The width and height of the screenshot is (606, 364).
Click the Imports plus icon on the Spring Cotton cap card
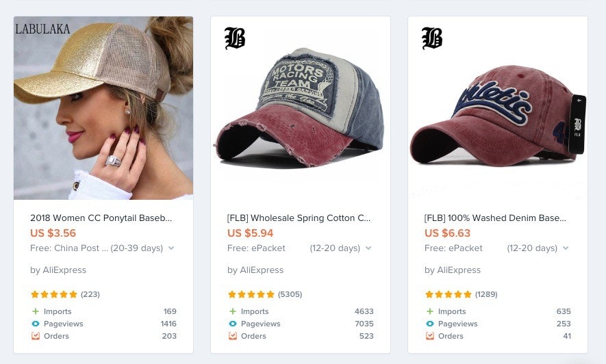click(232, 311)
